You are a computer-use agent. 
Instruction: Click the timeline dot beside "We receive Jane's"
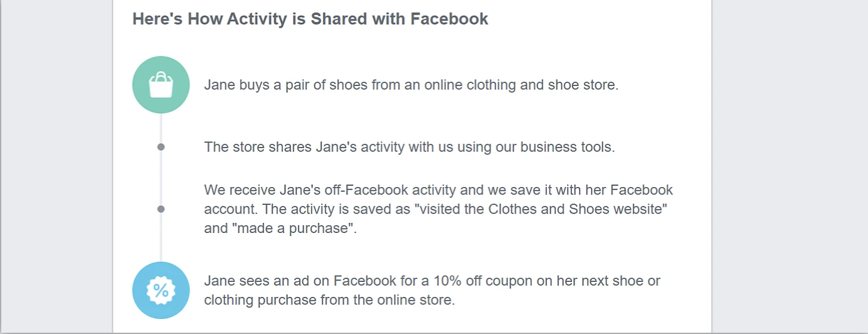click(161, 209)
